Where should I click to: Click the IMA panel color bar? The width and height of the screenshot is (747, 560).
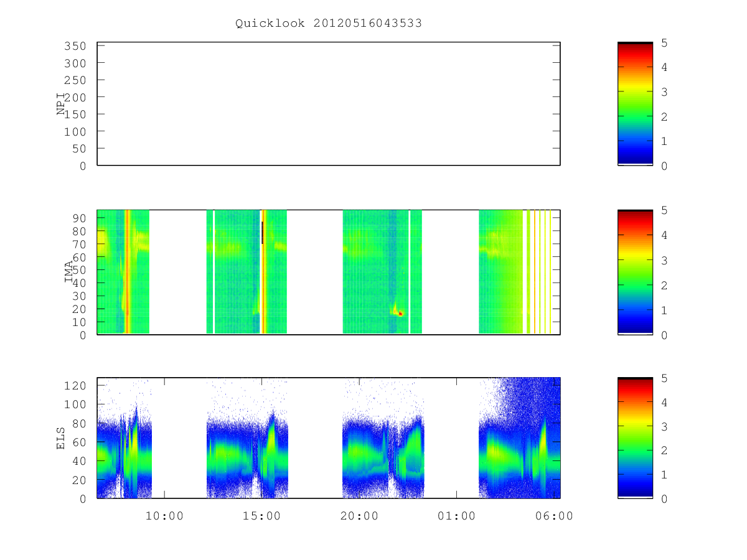coord(635,272)
